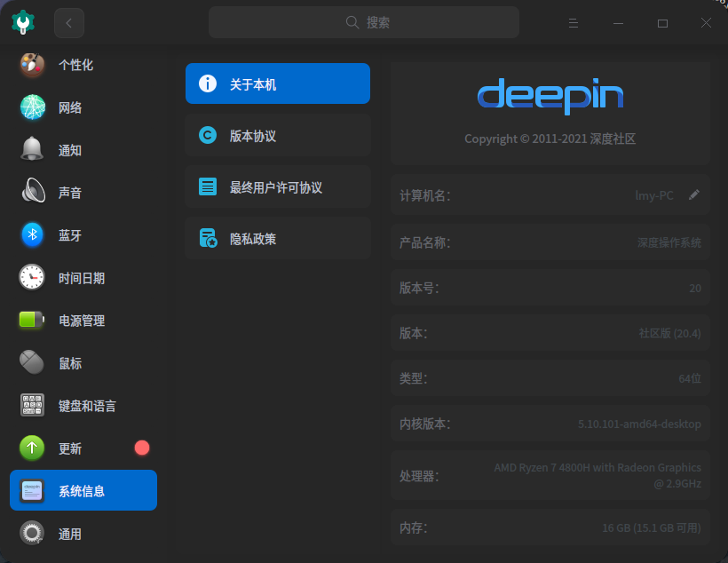The width and height of the screenshot is (728, 563).
Task: Select the 声音 label
Action: coord(70,193)
